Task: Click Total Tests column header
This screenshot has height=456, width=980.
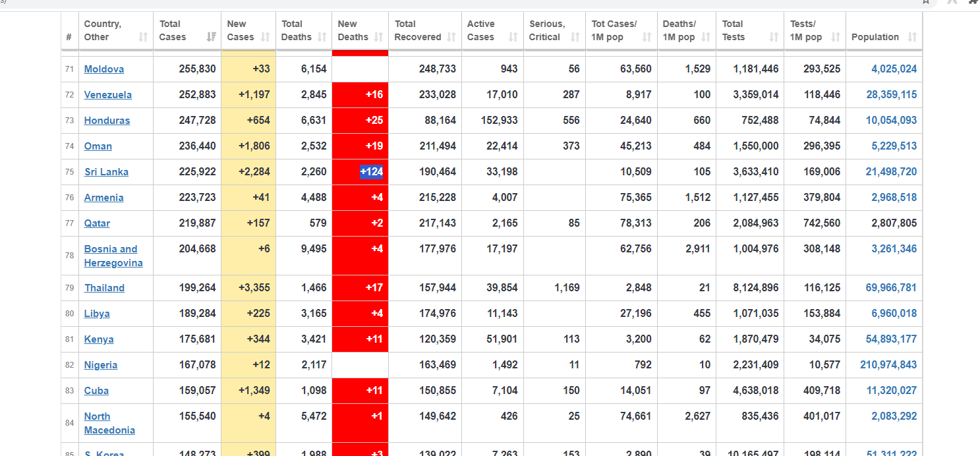Action: coord(750,30)
